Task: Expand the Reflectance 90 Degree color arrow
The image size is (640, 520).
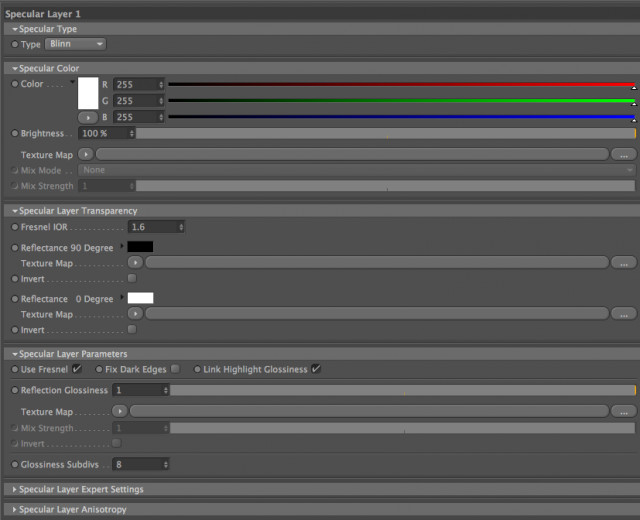Action: pos(122,247)
